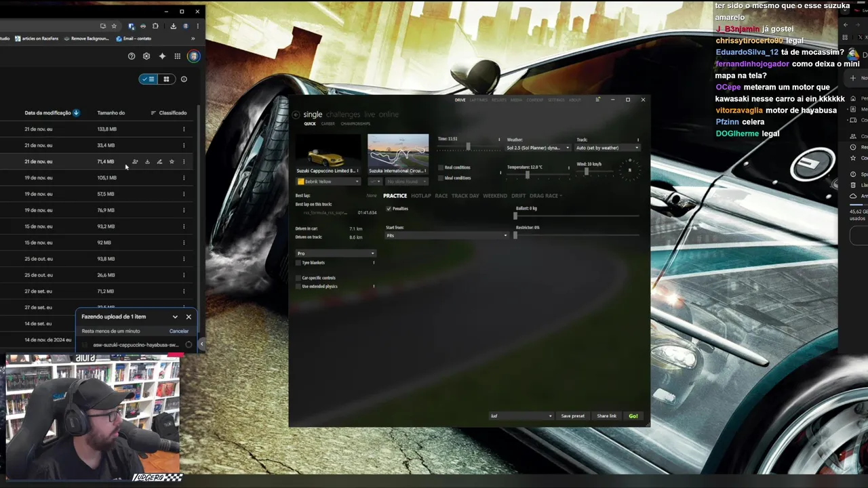Open Track Auto (set by weather) dropdown

tap(608, 148)
